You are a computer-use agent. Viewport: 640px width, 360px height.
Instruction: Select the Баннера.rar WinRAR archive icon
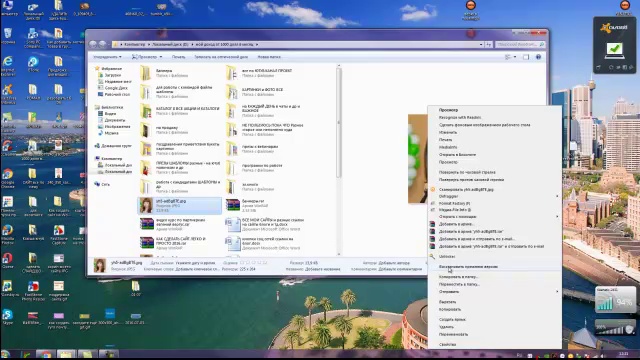coord(233,205)
